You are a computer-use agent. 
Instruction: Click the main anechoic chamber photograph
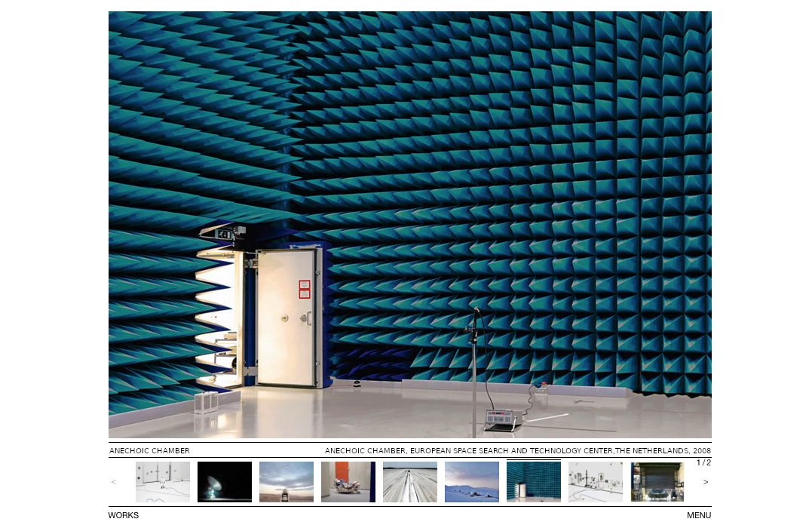[x=410, y=225]
